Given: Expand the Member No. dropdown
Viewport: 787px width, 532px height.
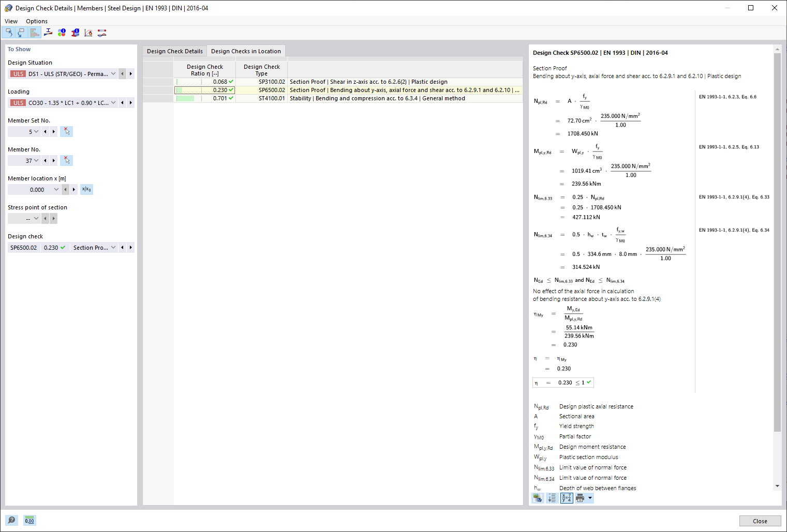Looking at the screenshot, I should (x=36, y=161).
